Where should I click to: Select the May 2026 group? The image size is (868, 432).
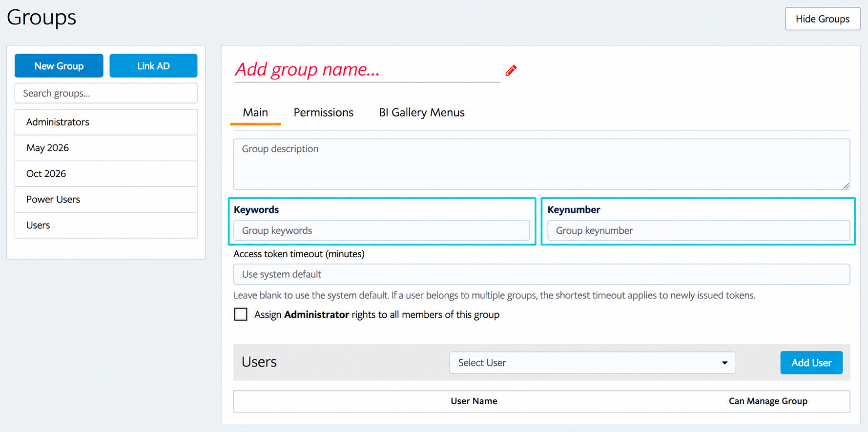(106, 148)
